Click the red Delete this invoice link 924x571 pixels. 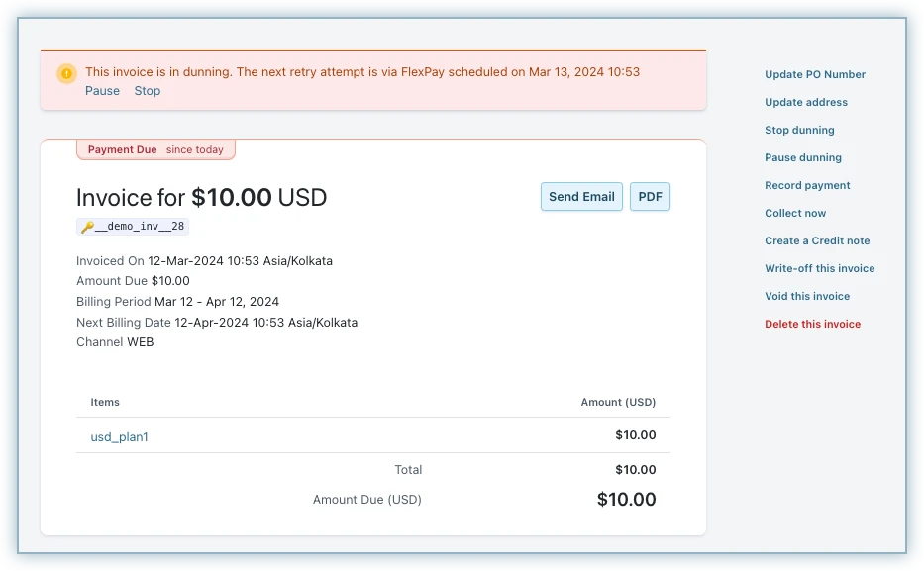[812, 324]
